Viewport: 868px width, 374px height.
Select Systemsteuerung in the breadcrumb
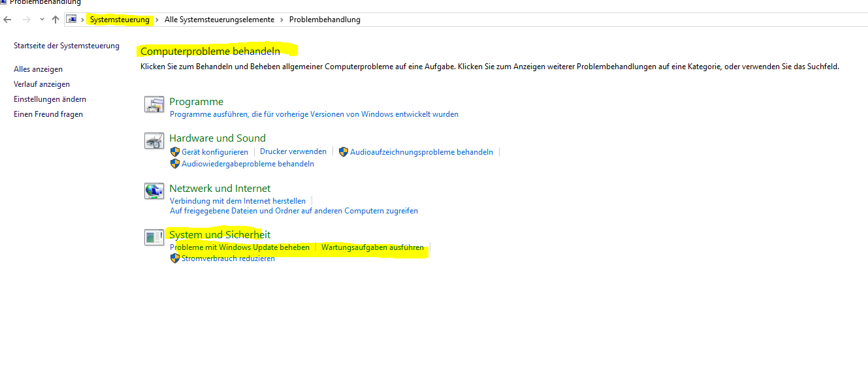(120, 20)
